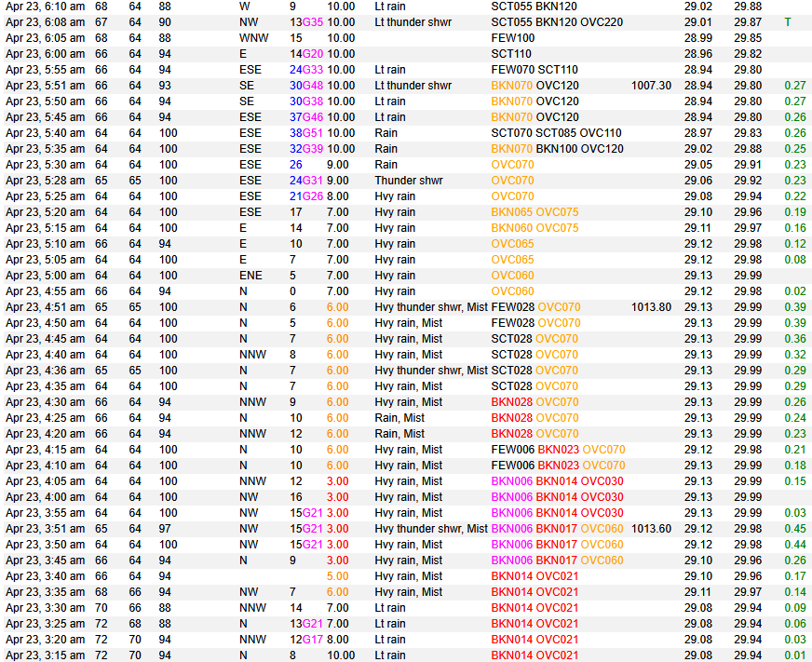Click the cloud layers BKN070 BKN100 OVC120
The width and height of the screenshot is (812, 662).
557,149
